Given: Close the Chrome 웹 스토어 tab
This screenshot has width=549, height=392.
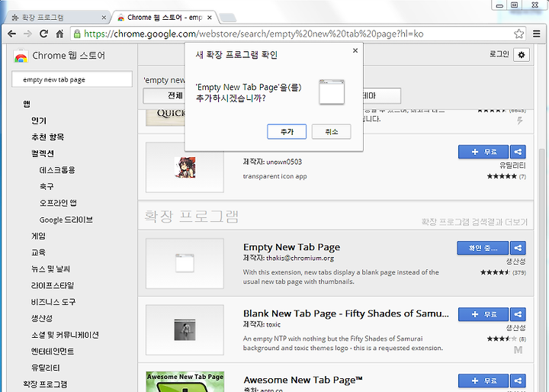Looking at the screenshot, I should coord(210,18).
